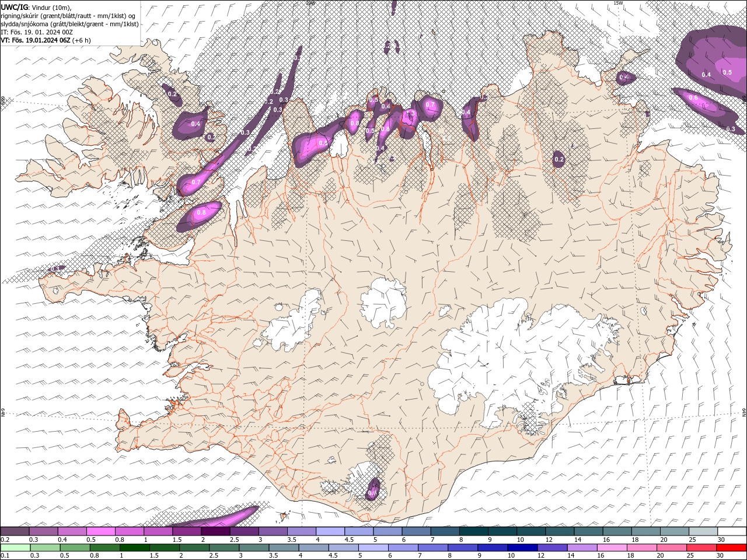Click the 'rigning/skúrir' description line in the header

(x=69, y=16)
